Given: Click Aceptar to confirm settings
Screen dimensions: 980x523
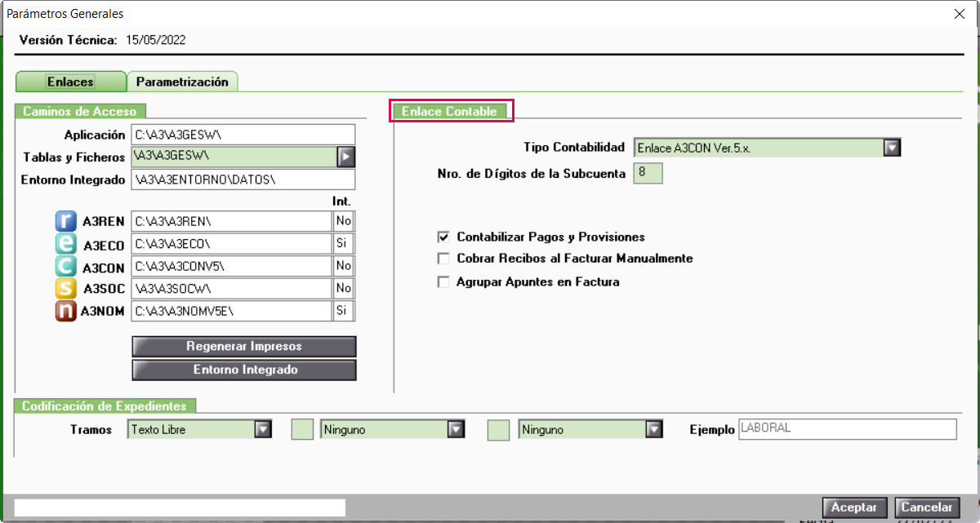Looking at the screenshot, I should (x=854, y=507).
